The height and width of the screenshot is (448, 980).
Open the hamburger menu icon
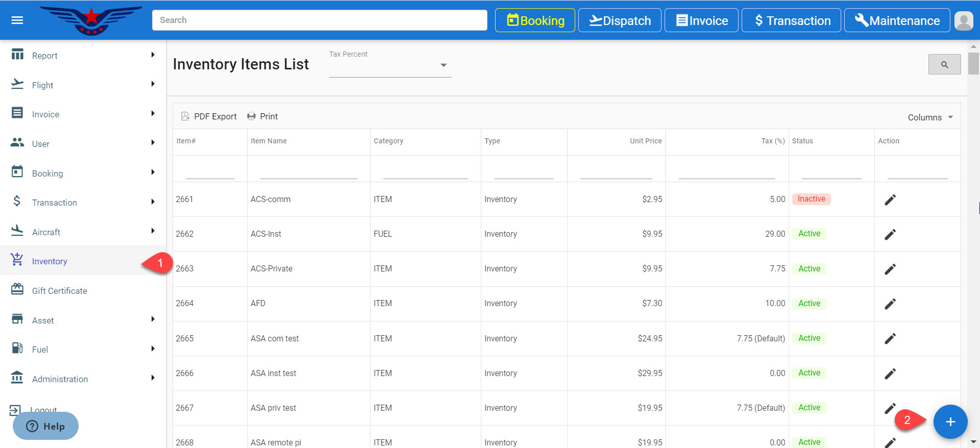[x=17, y=20]
